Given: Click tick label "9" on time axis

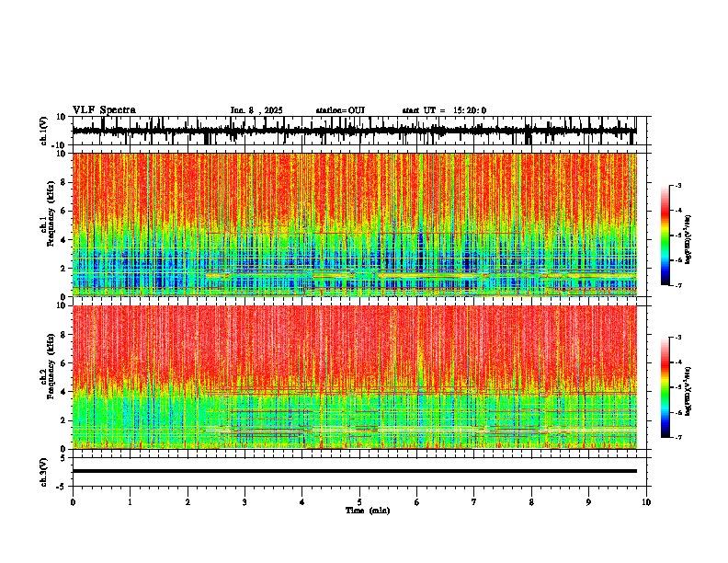Looking at the screenshot, I should 588,502.
